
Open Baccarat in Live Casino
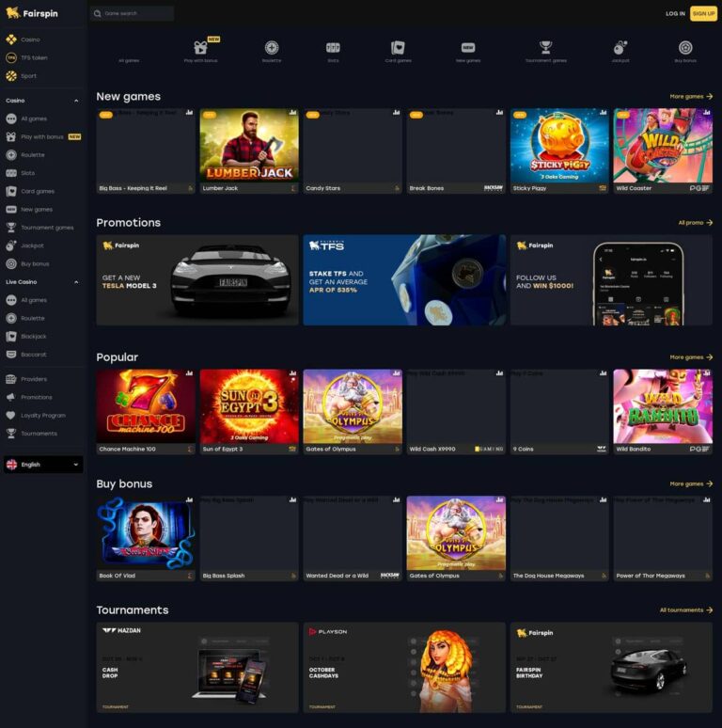coord(27,355)
